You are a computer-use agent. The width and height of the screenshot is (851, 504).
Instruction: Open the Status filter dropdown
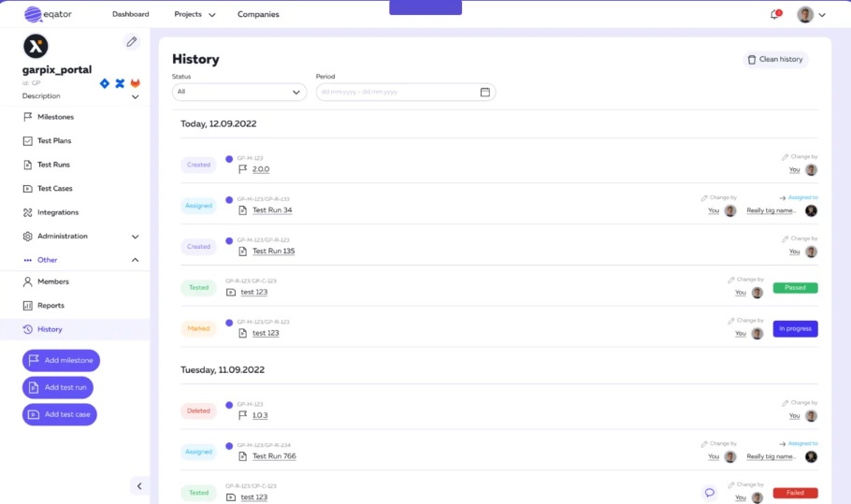tap(239, 92)
